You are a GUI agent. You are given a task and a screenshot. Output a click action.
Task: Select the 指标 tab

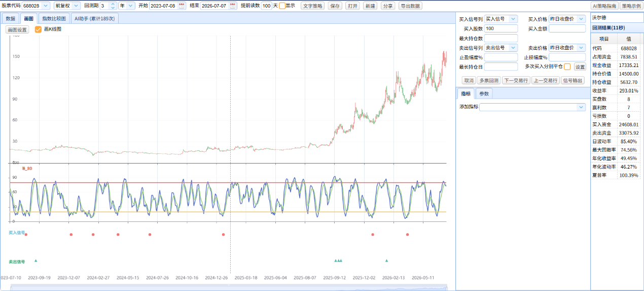466,93
